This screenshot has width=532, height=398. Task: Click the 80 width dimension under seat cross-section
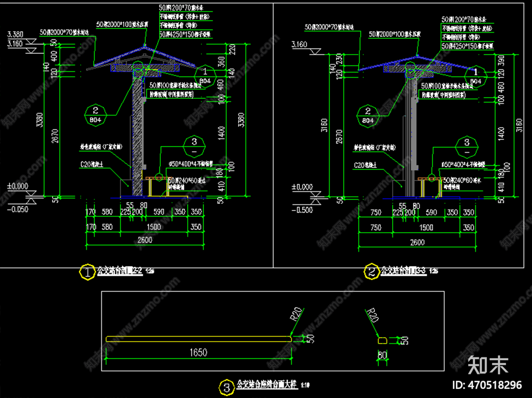[x=383, y=355]
